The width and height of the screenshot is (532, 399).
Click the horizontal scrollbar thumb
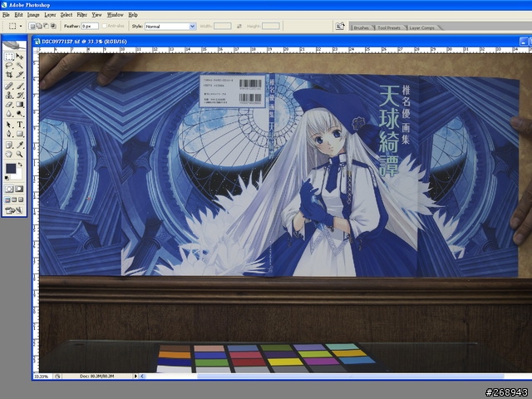tap(351, 376)
